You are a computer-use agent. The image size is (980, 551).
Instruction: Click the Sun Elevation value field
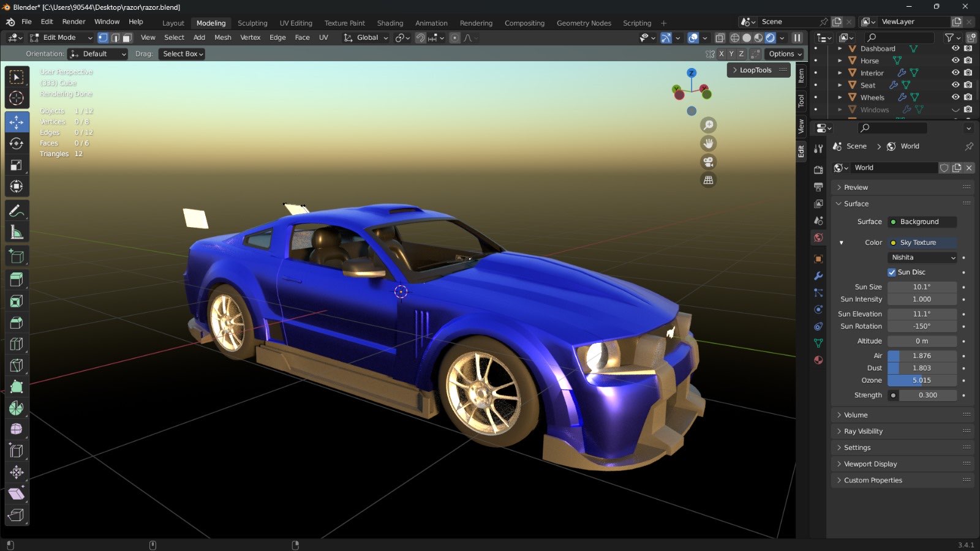922,314
